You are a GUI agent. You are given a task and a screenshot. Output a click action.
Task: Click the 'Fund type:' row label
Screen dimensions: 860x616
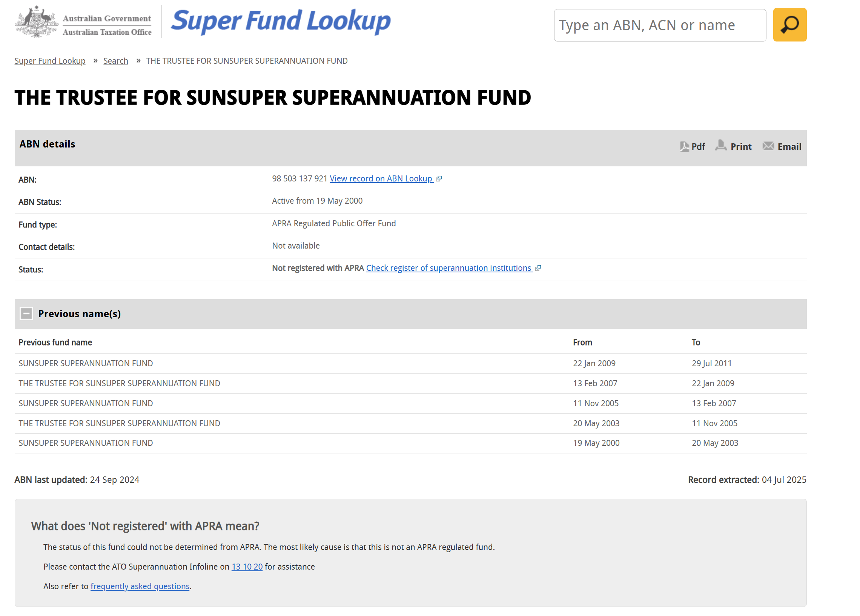tap(38, 225)
